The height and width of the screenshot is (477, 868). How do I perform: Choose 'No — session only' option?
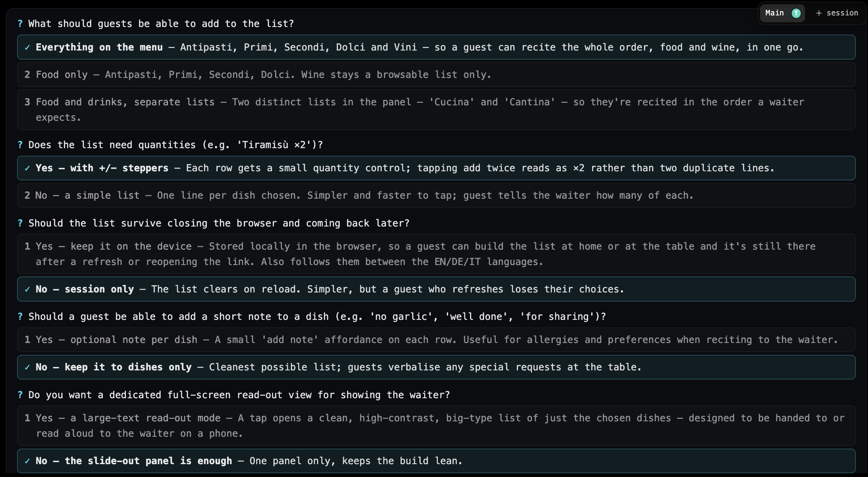click(x=436, y=289)
